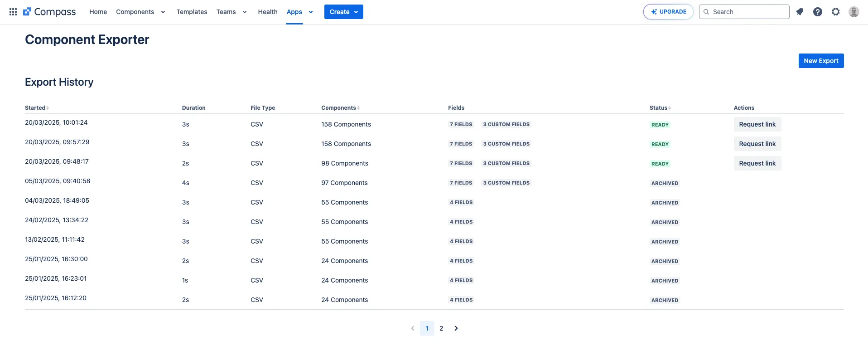Click the Duration column header
Screen dimensions: 868x351
[x=194, y=108]
